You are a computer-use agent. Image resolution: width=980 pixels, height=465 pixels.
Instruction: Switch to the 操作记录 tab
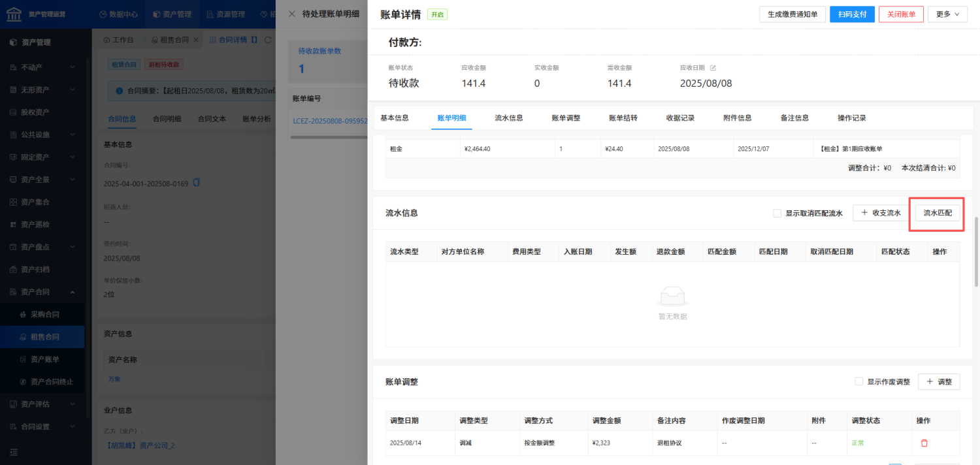tap(852, 118)
